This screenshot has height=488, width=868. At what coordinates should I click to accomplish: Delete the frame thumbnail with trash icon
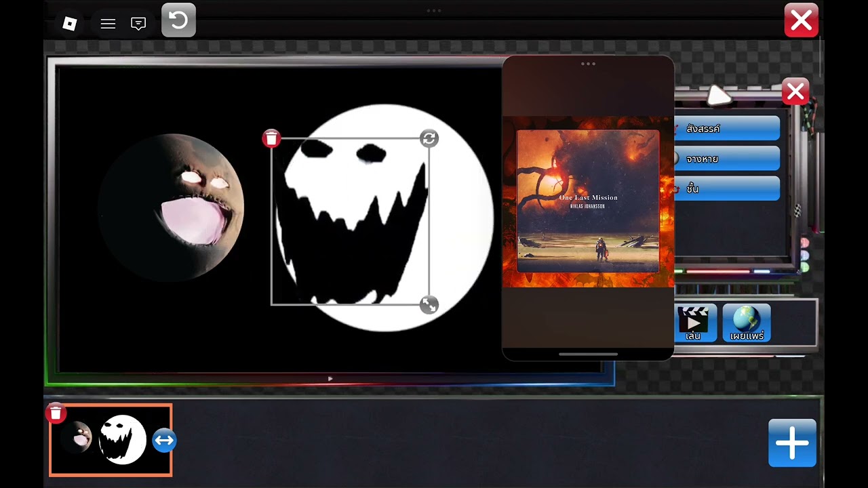click(56, 413)
